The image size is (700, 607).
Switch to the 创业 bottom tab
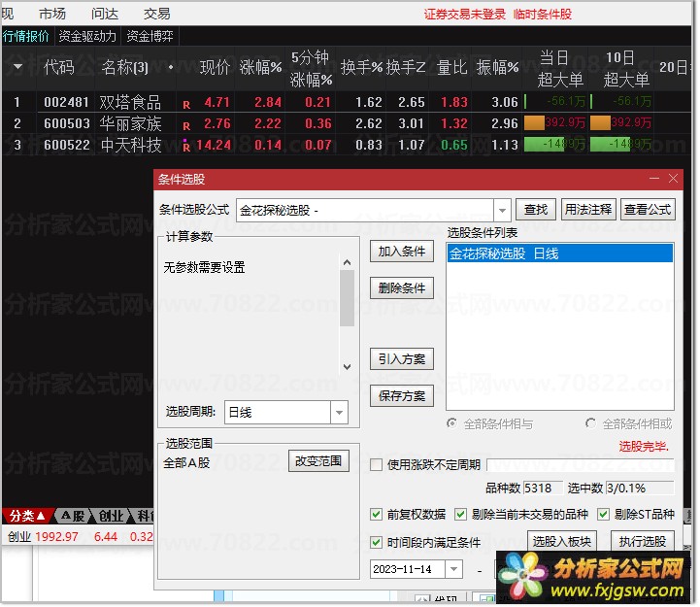click(111, 516)
